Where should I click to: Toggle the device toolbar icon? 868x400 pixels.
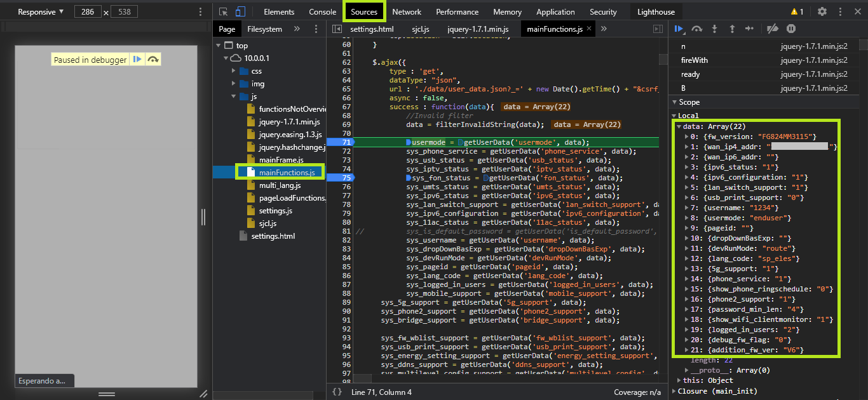pos(240,11)
